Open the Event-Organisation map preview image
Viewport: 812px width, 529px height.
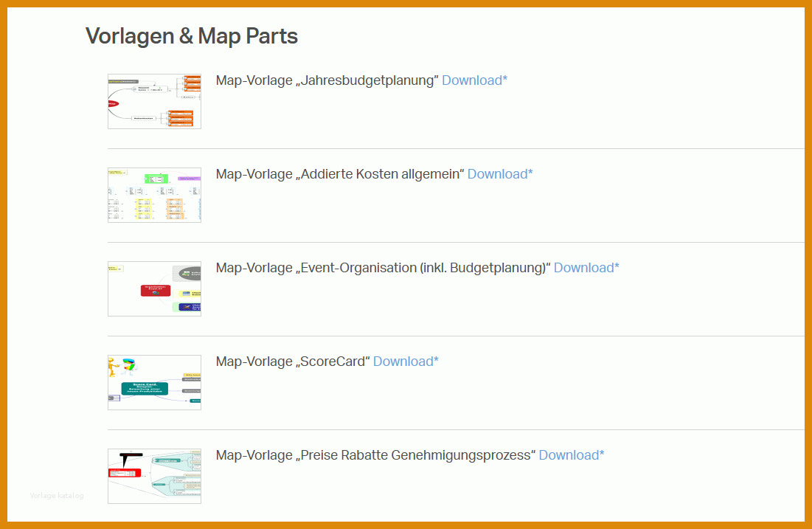(x=154, y=288)
